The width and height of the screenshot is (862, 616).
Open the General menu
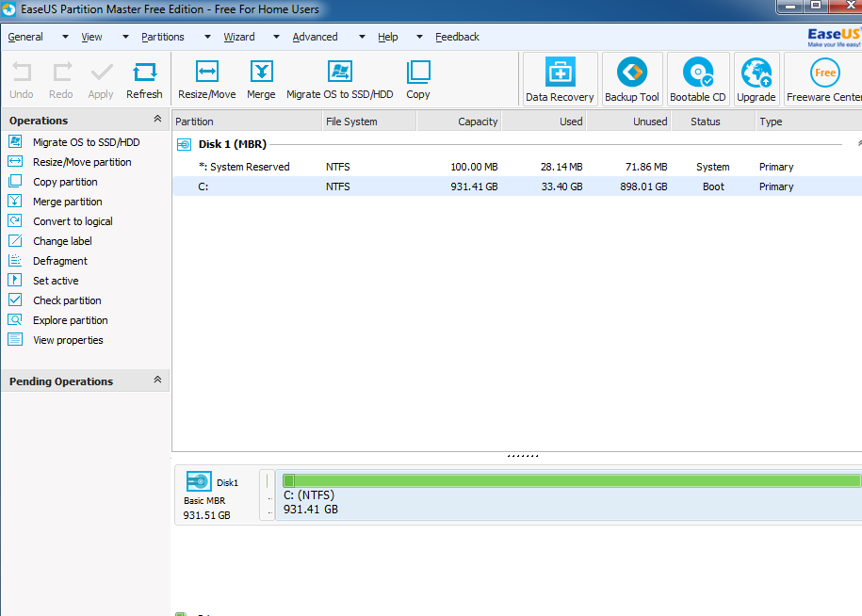pos(25,37)
